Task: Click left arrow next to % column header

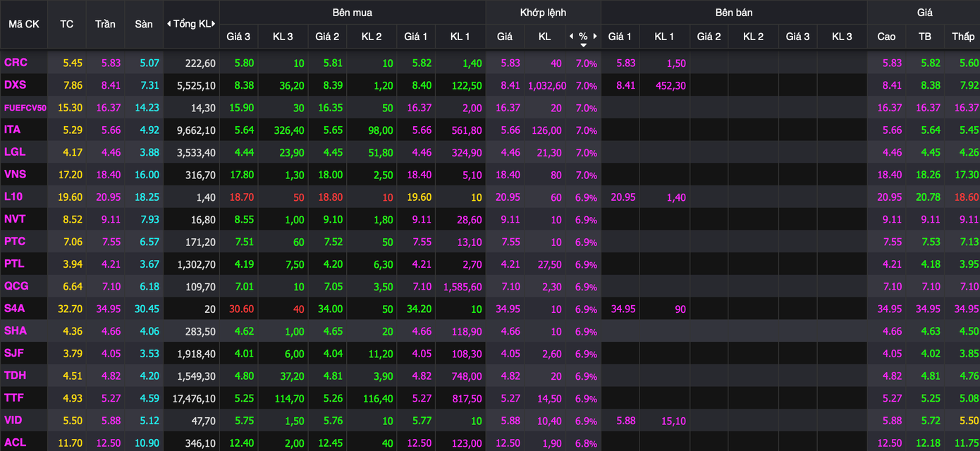Action: pos(570,36)
